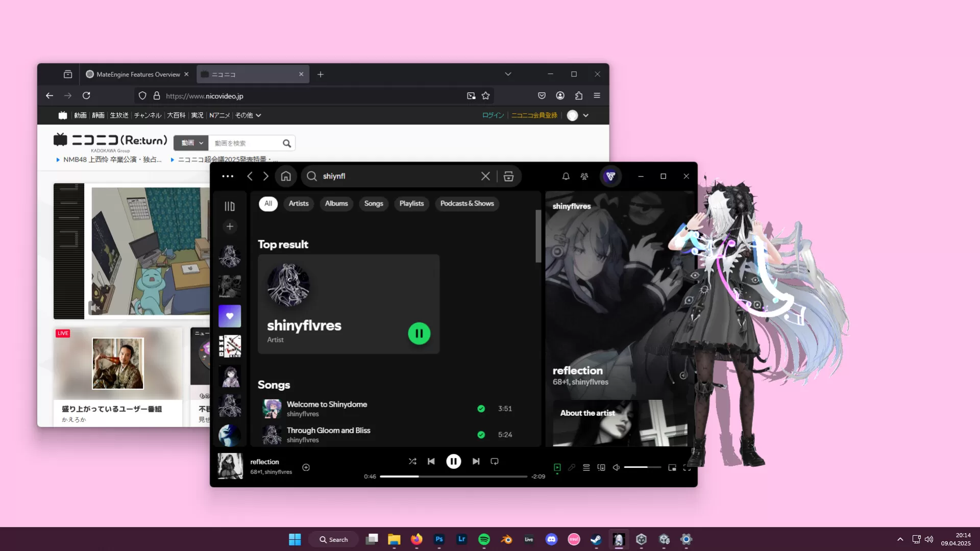Viewport: 980px width, 551px height.
Task: Connect to a device in Spotify
Action: (x=601, y=467)
